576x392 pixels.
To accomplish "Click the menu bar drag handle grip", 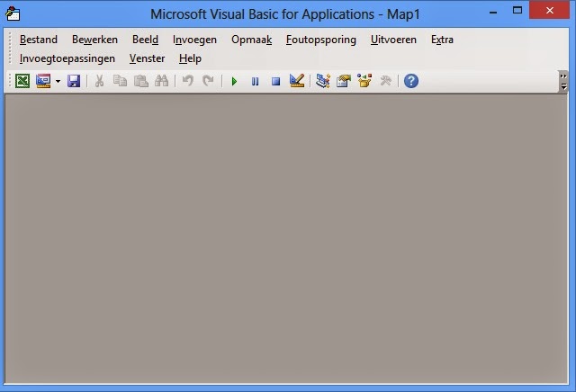I will (10, 49).
